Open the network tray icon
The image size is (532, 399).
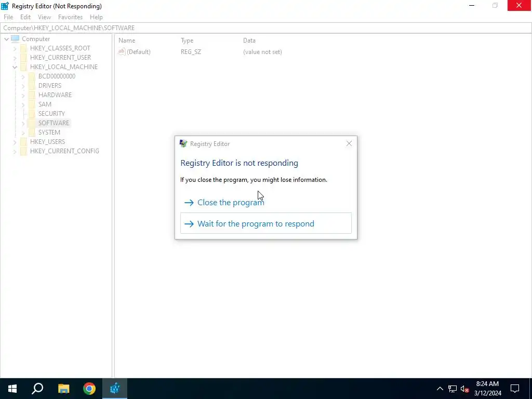click(x=453, y=389)
